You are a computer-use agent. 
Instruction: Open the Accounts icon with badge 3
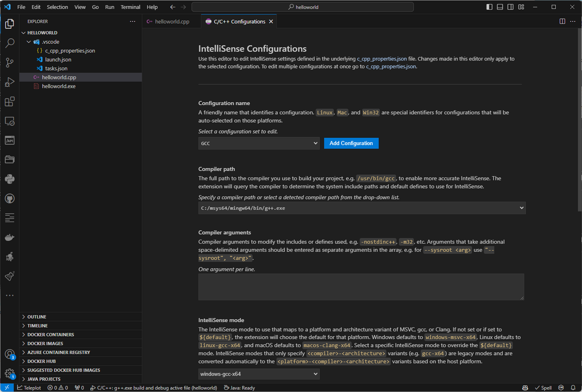[9, 355]
